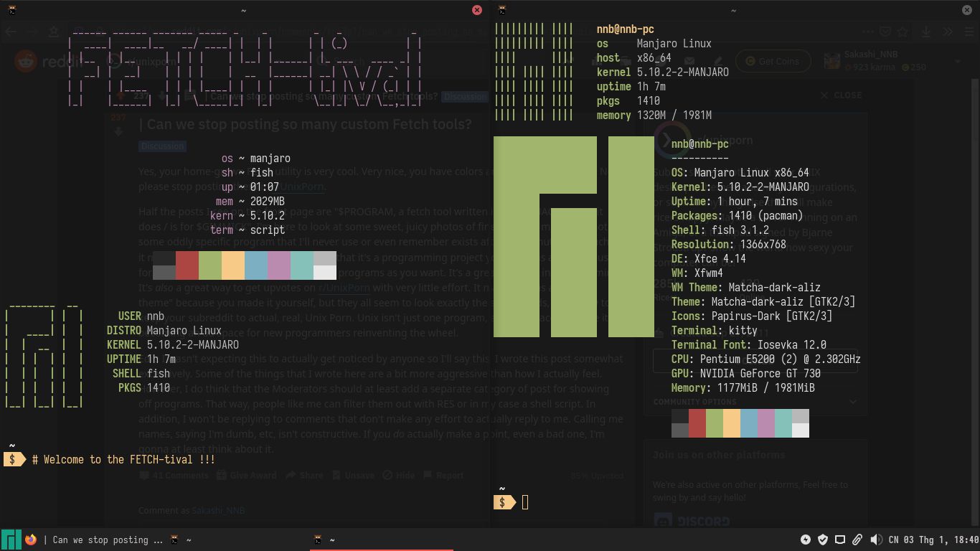
Task: Open the Firefox more-options (...) page actions menu
Action: [x=868, y=31]
